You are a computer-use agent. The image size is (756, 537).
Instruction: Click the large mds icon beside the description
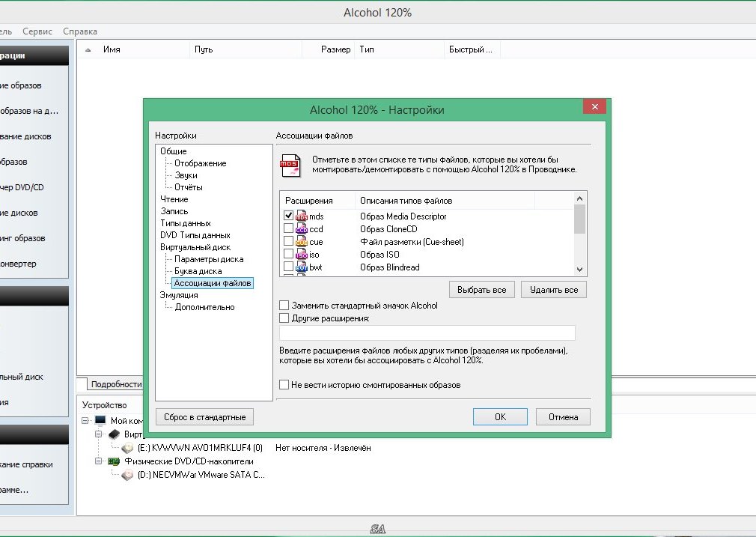(290, 166)
